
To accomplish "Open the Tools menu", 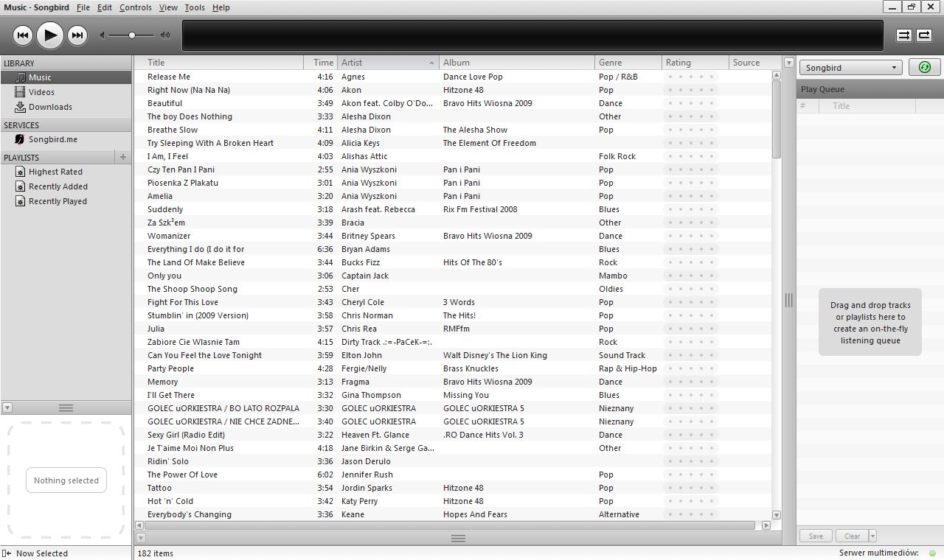I will click(195, 7).
